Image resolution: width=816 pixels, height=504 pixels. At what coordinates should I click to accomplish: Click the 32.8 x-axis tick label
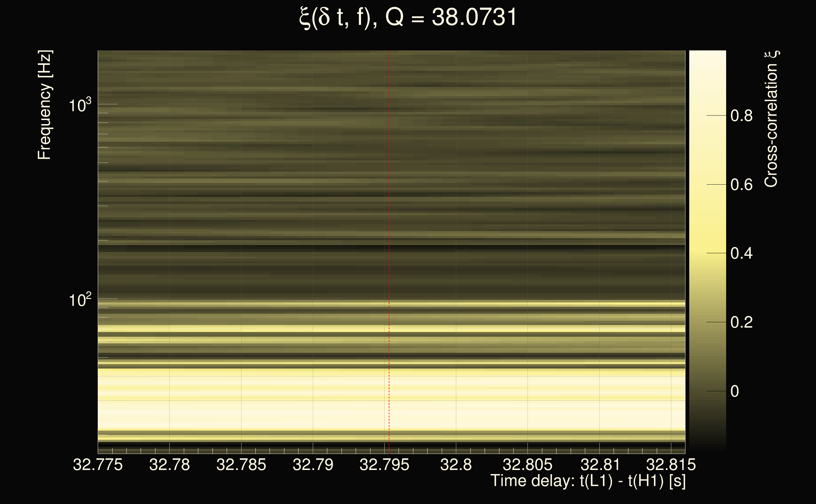tap(456, 465)
